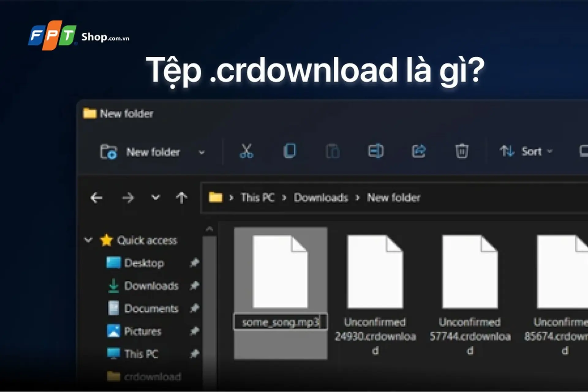Open the Desktop item in the sidebar
Viewport: 588px width, 392px height.
[x=144, y=263]
